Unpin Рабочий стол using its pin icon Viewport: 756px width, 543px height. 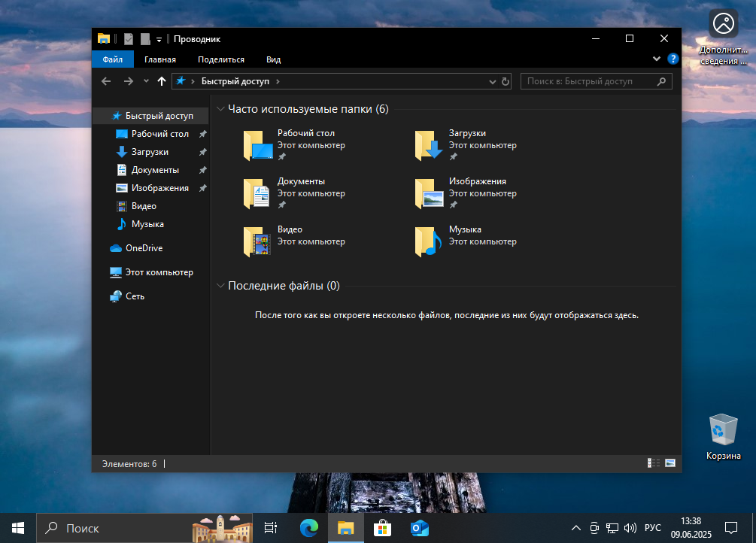(x=202, y=133)
